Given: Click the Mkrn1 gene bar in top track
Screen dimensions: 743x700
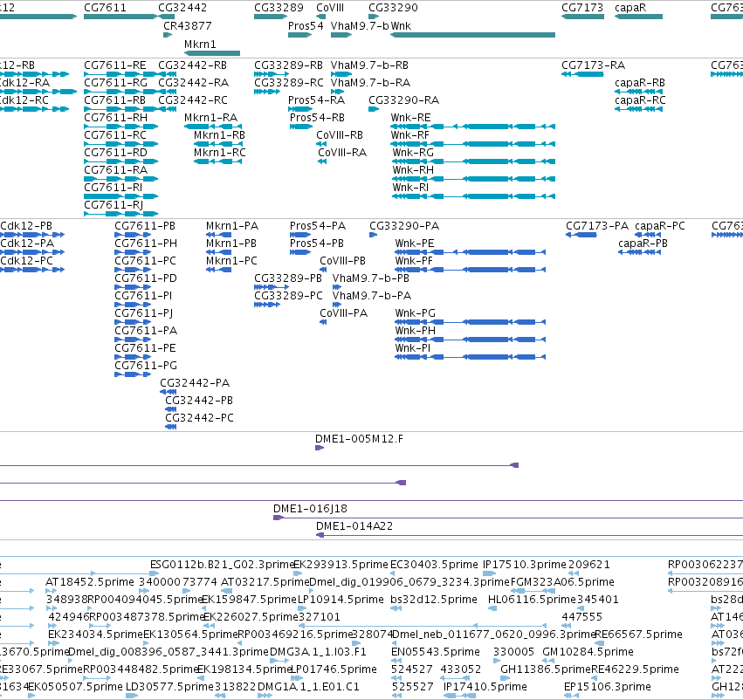Looking at the screenshot, I should (212, 53).
